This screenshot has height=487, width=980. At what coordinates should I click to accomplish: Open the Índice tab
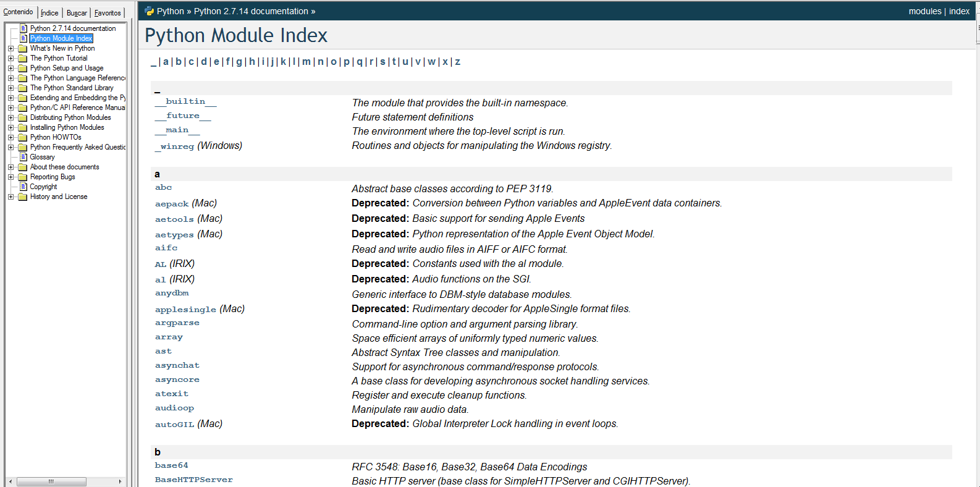[x=49, y=13]
